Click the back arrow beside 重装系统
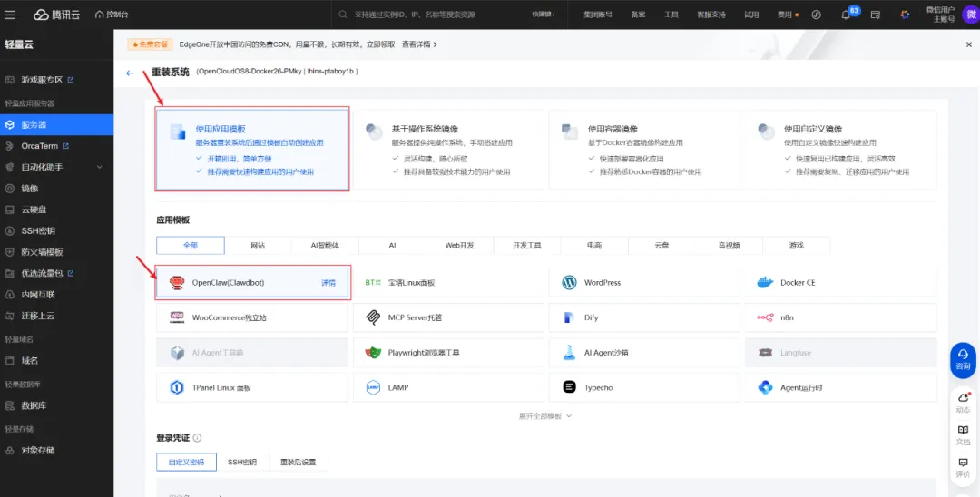 coord(130,73)
